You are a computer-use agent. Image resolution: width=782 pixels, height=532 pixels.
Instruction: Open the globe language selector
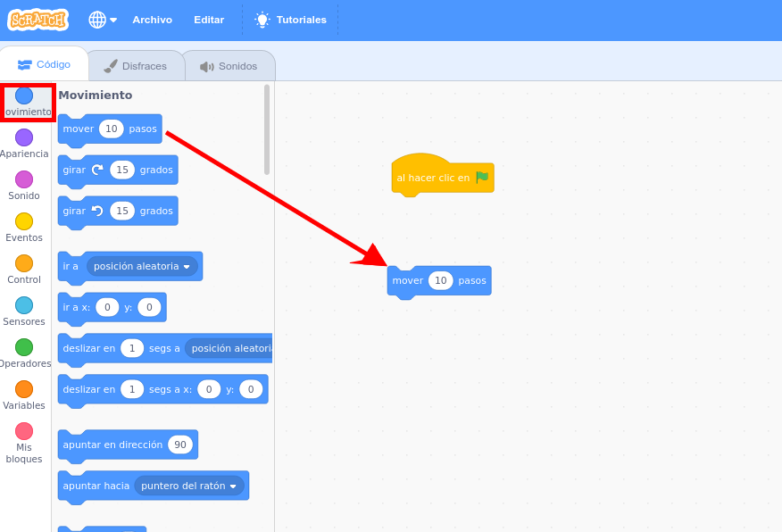(x=103, y=20)
